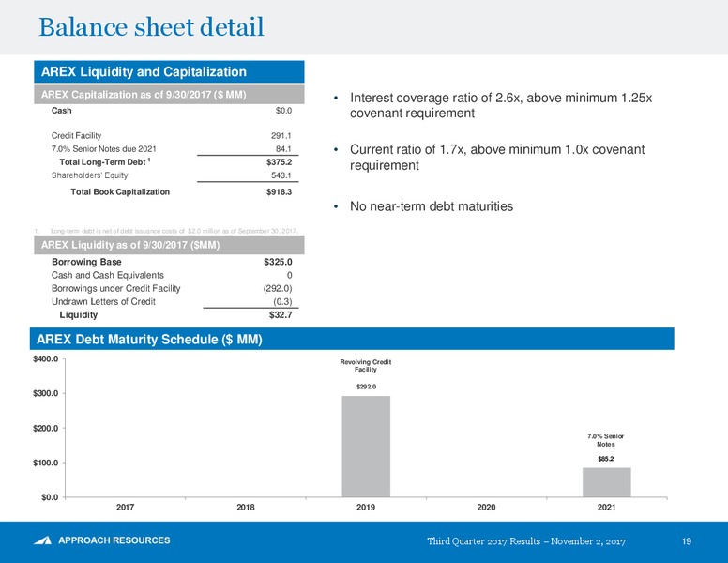Viewport: 728px width, 563px height.
Task: Click the $292.0 bar data label
Action: click(x=366, y=387)
